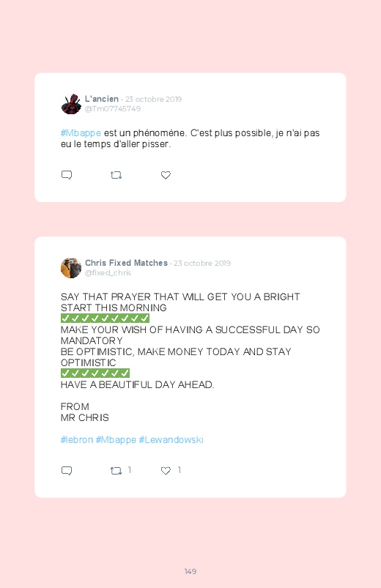The image size is (381, 588).
Task: Open L'ancien display name
Action: coord(102,99)
